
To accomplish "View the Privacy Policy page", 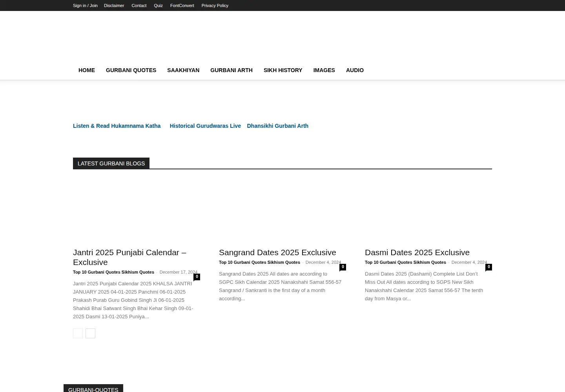I will (215, 5).
